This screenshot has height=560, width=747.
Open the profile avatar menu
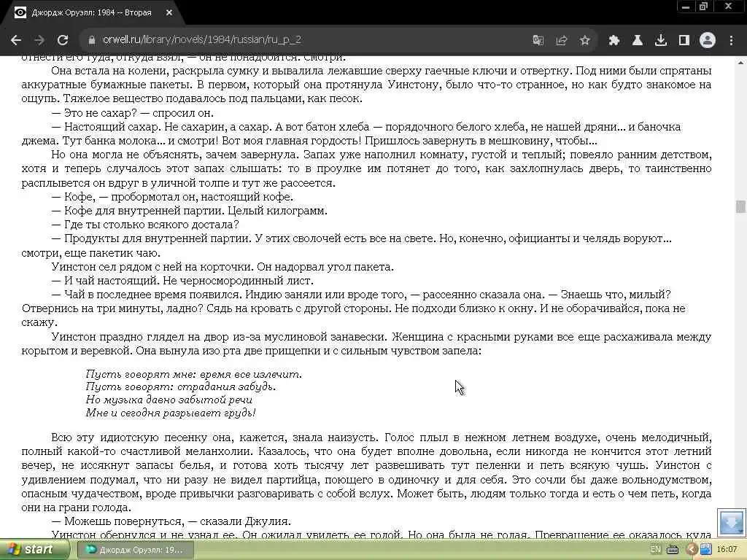point(708,41)
